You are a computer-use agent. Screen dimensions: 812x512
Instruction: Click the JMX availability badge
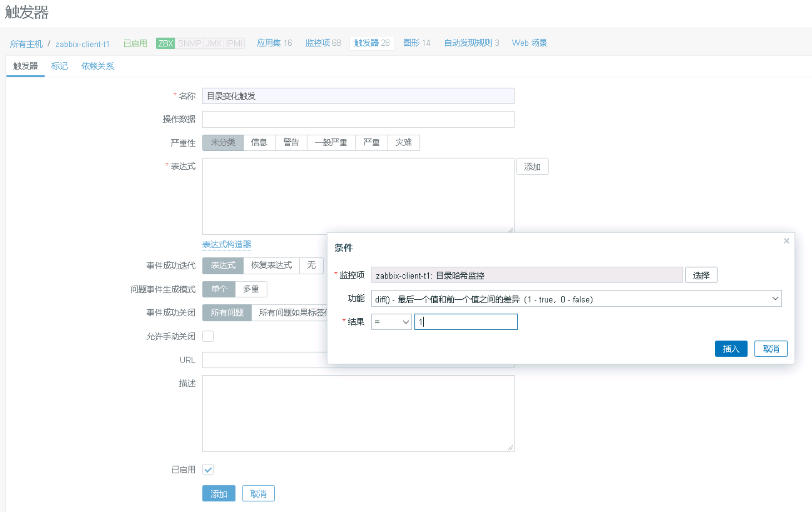pyautogui.click(x=214, y=43)
